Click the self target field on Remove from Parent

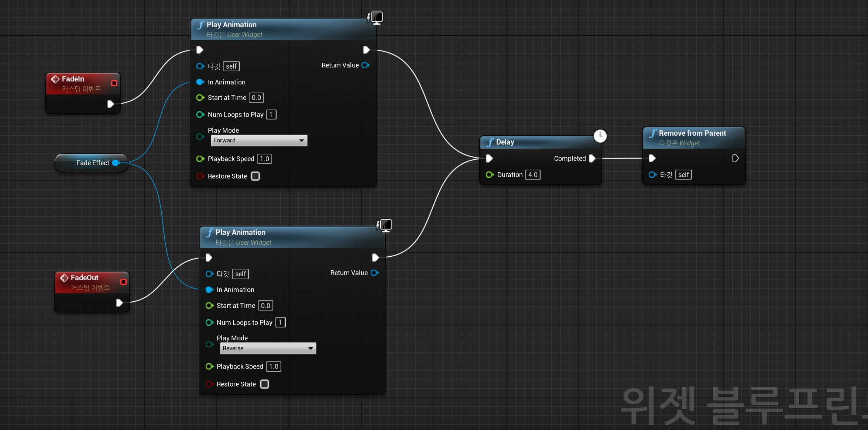click(683, 174)
